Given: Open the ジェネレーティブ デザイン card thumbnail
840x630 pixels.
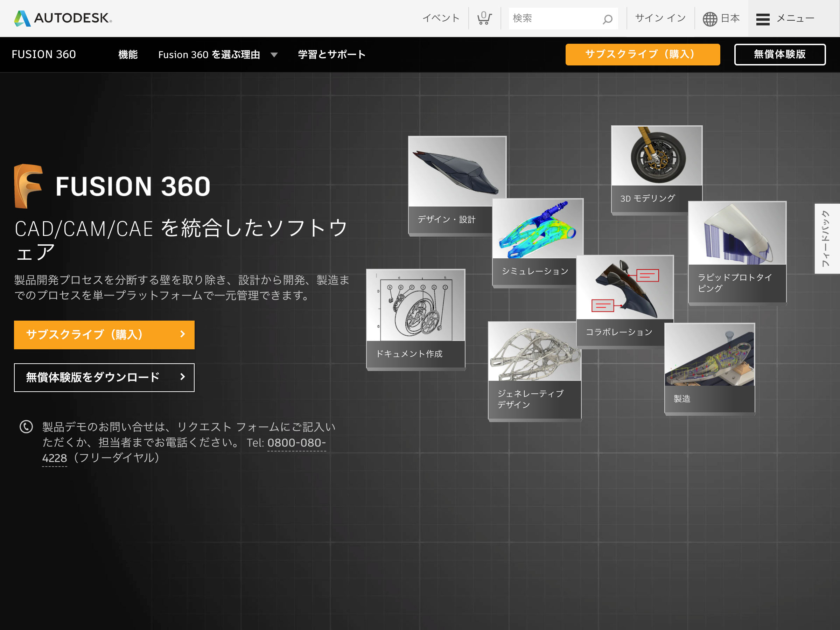Looking at the screenshot, I should [x=535, y=352].
